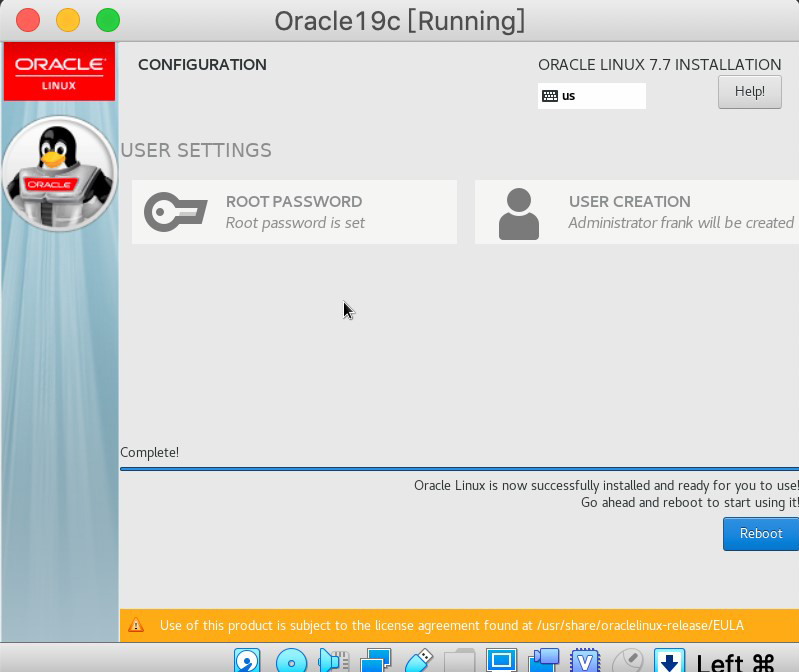
Task: Click the optical disc icon in status bar
Action: point(291,662)
